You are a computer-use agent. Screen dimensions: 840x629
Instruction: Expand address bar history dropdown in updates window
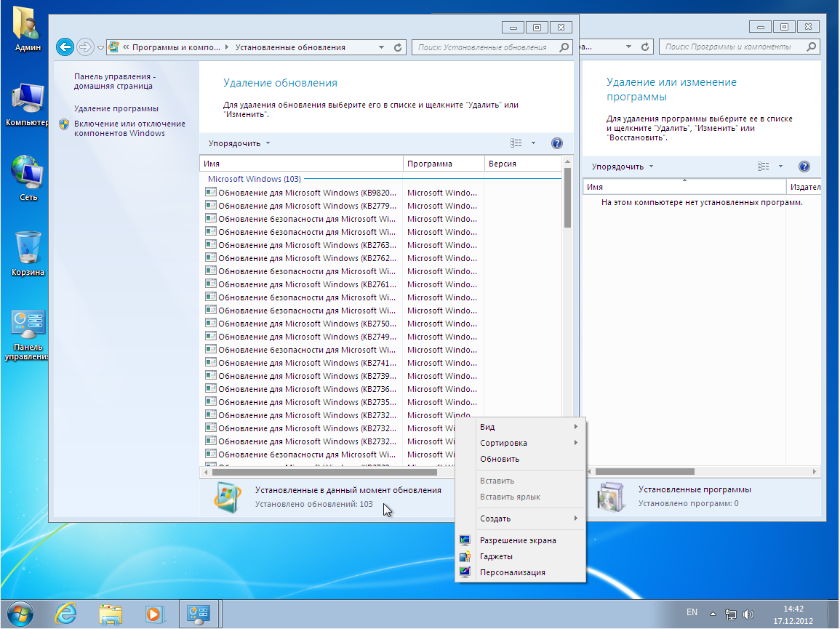(x=381, y=47)
